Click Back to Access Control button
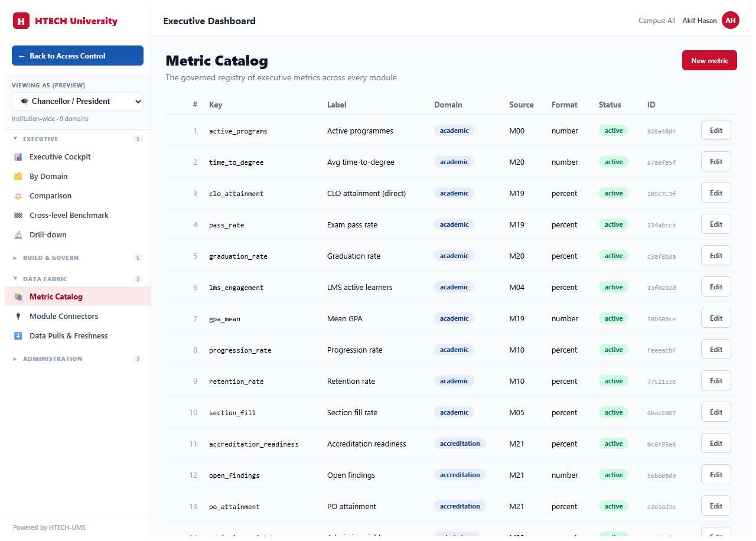Viewport: 756px width, 541px height. pos(77,56)
